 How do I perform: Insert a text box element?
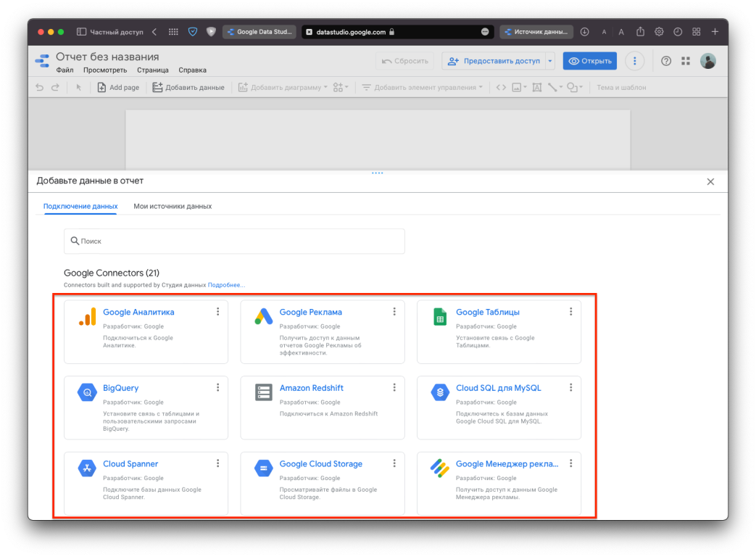(x=536, y=87)
